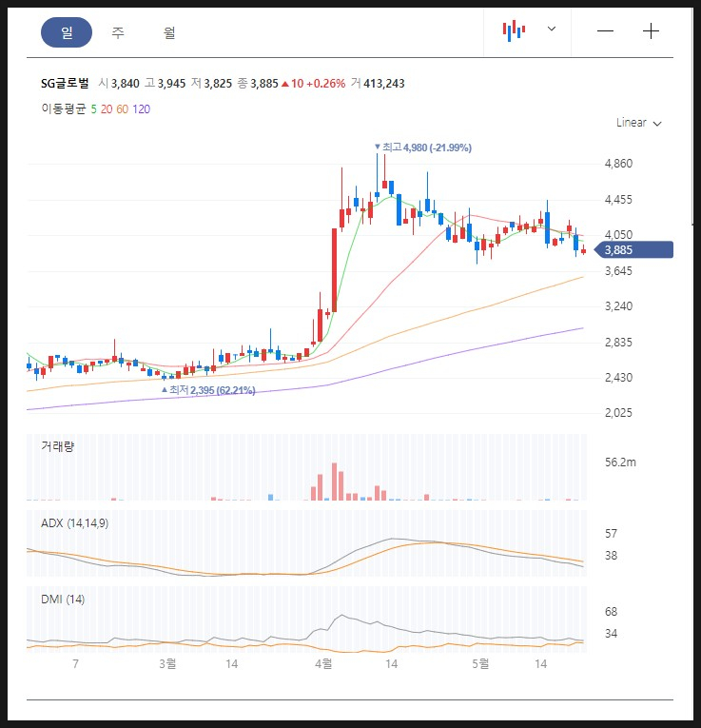The image size is (701, 728).
Task: Toggle the 120-day moving average line
Action: 141,109
